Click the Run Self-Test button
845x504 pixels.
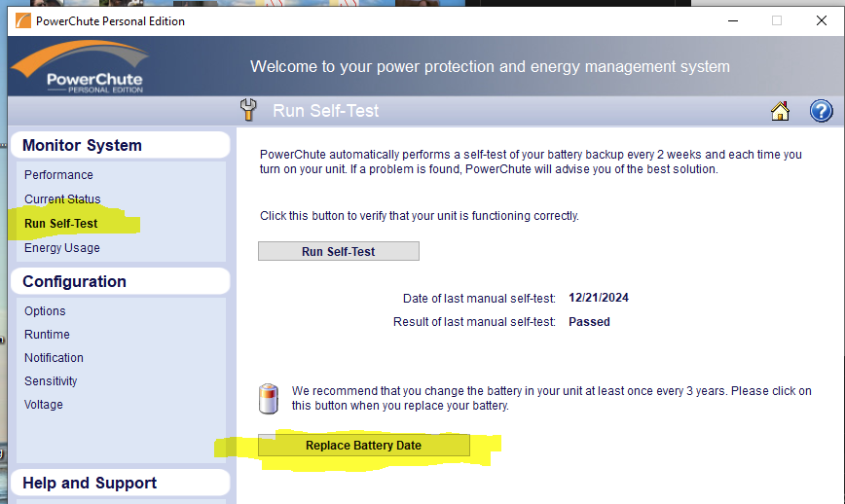click(339, 251)
